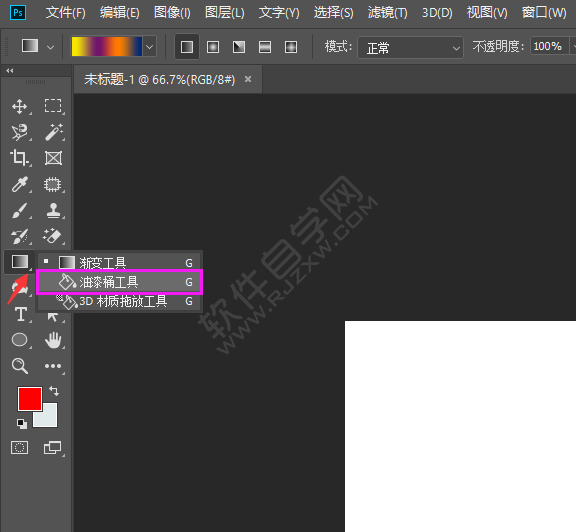
Task: Open the 滤镜(T) menu
Action: point(388,13)
